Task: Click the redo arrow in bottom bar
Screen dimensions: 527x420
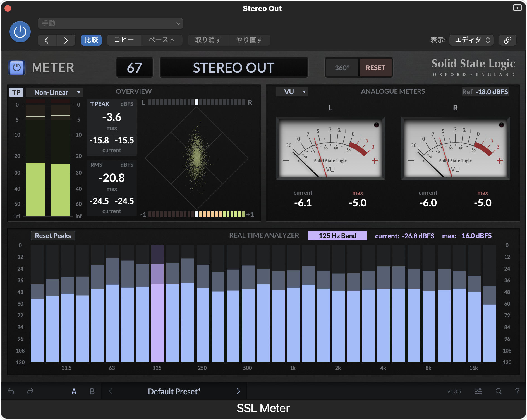Action: coord(30,391)
